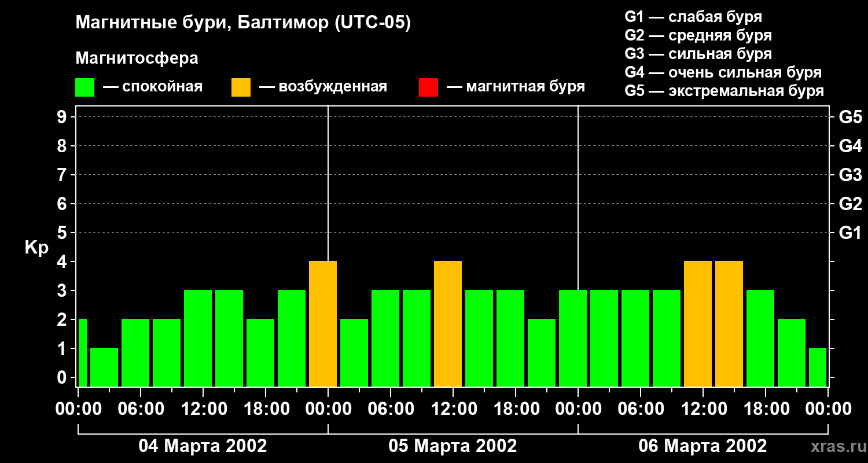The height and width of the screenshot is (463, 868).
Task: Click the orange bar starting at 12:00 on 06 Марта
Action: [729, 324]
